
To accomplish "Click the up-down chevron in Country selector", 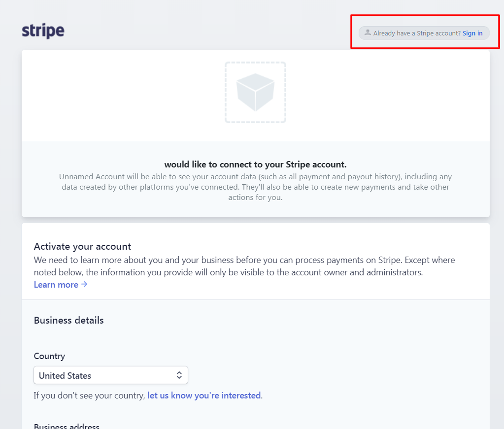I will [179, 375].
